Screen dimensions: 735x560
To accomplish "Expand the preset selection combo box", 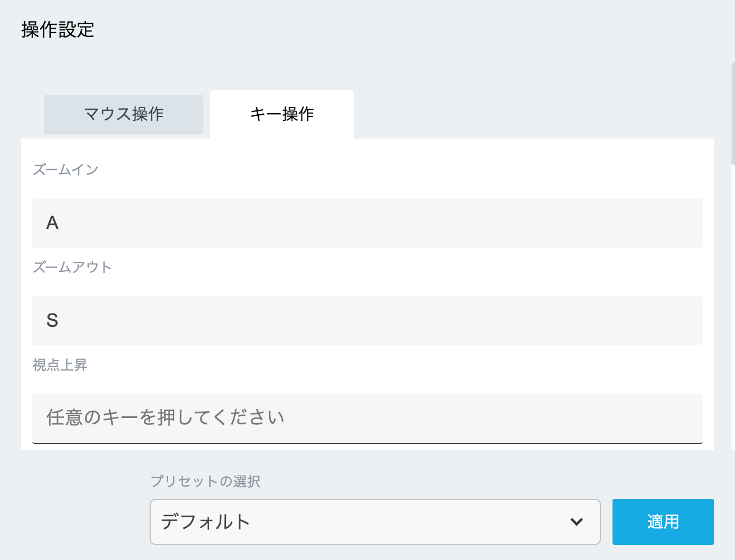I will coord(376,521).
